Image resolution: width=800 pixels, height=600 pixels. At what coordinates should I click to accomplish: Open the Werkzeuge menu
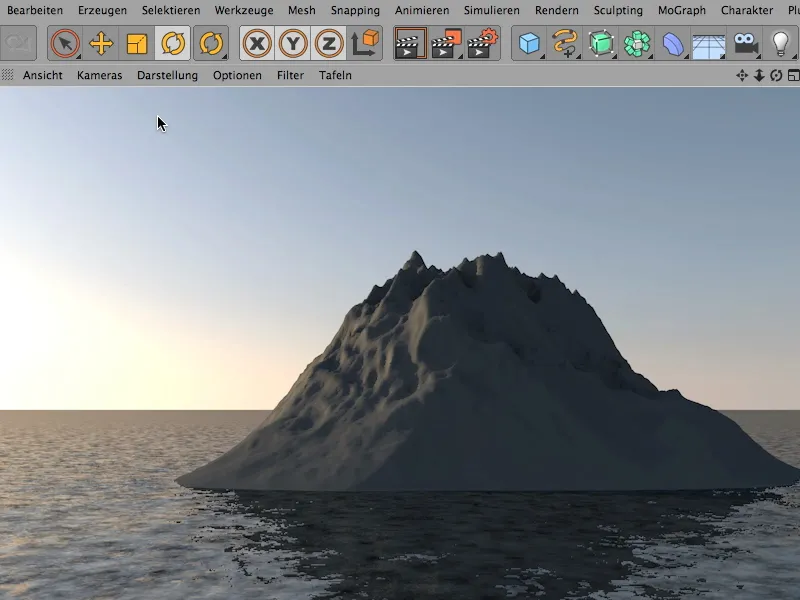point(244,10)
